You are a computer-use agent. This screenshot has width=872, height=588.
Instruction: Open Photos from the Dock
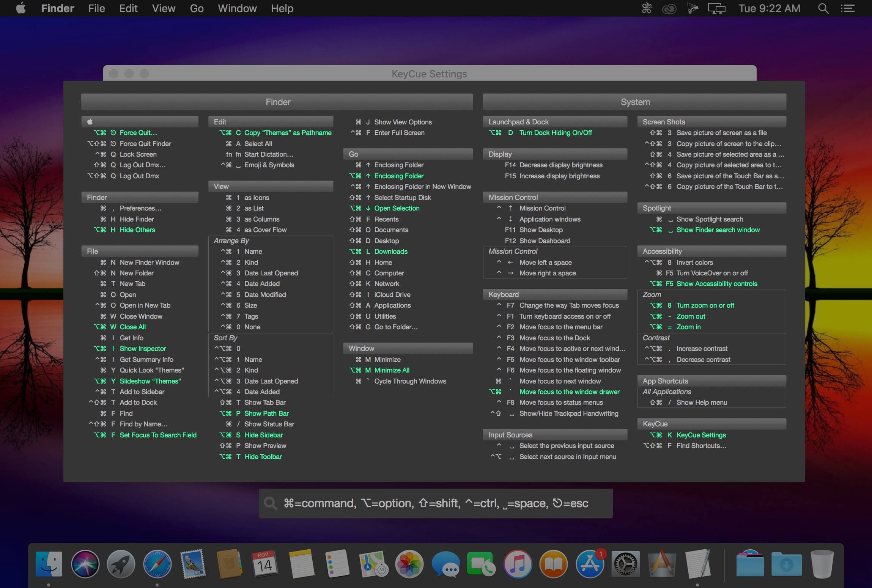point(409,564)
